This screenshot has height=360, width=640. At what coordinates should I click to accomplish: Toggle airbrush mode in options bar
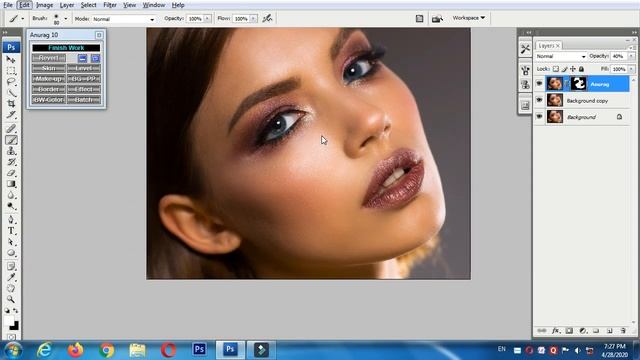click(267, 18)
